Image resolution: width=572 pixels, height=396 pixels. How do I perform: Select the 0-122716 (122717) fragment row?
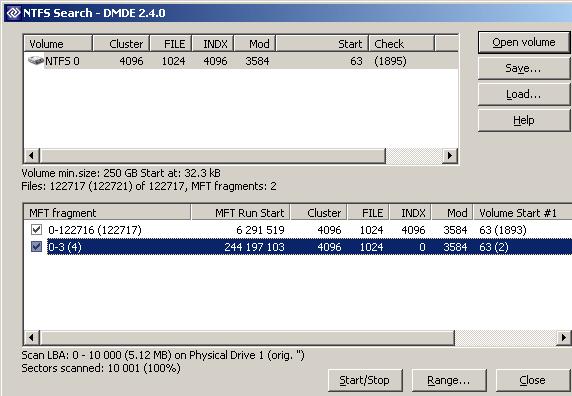coord(298,230)
